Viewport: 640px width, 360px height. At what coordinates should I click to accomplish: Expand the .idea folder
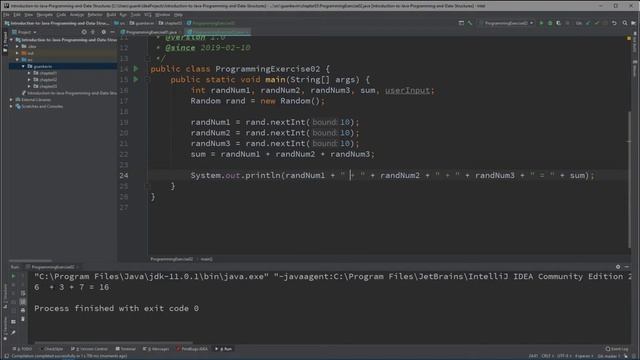(18, 47)
